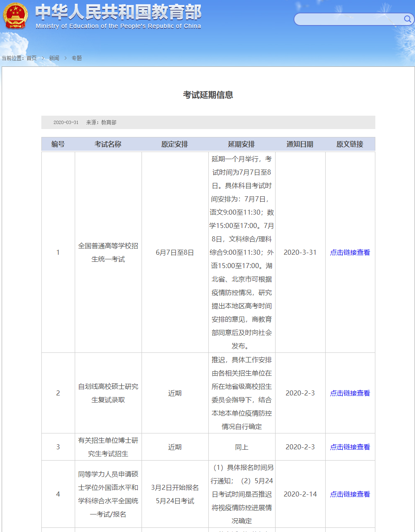Viewport: 415px width, 532px height.
Task: Open 点击链接查看 for the 2020-3-31 notice
Action: pyautogui.click(x=350, y=252)
